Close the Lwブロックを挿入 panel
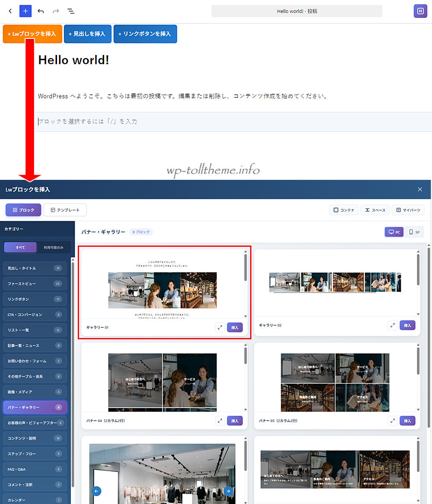Viewport: 432px width, 504px height. point(420,189)
